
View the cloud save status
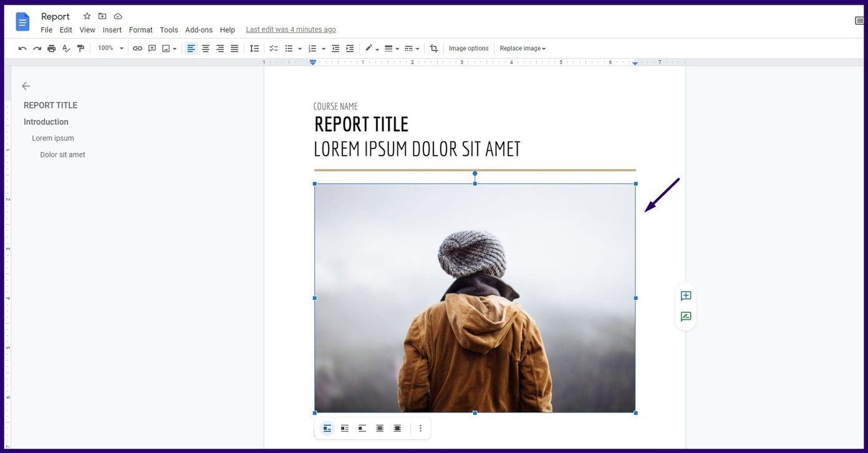(118, 16)
